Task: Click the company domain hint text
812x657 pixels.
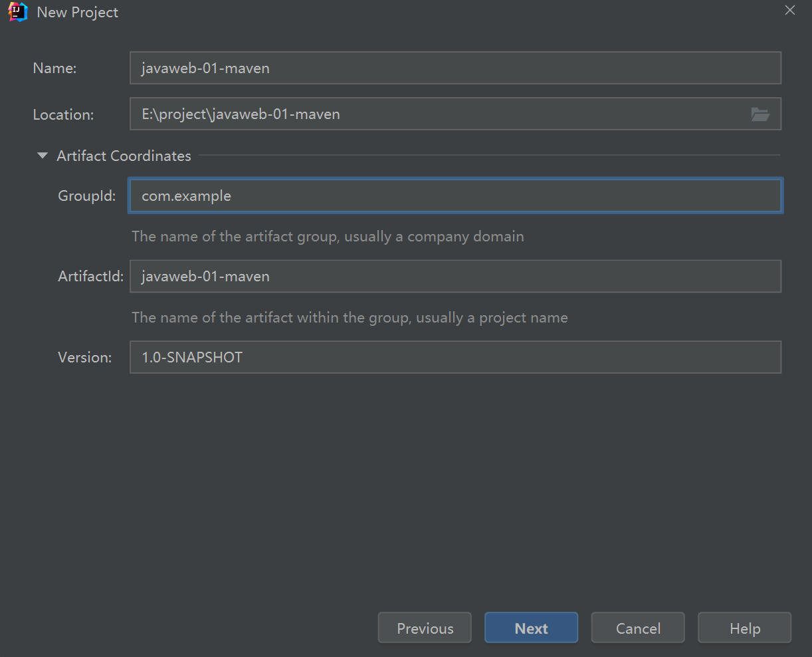Action: click(x=328, y=236)
